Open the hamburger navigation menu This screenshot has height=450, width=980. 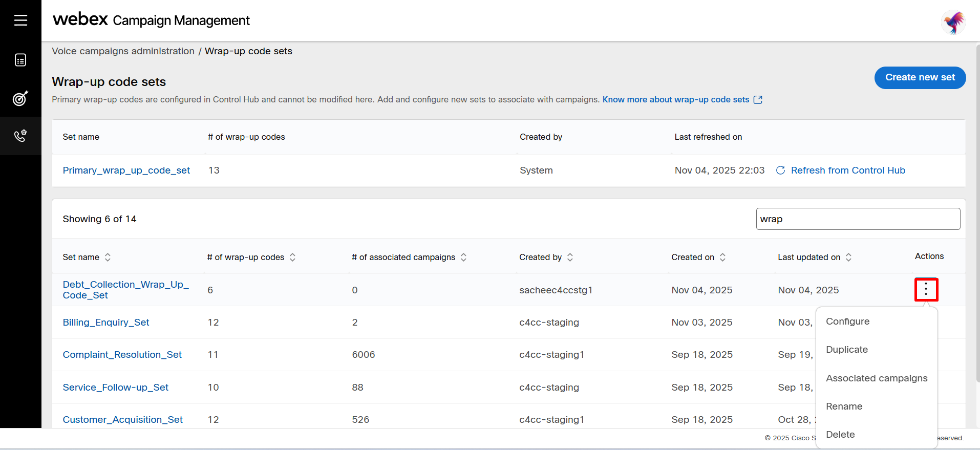[x=20, y=20]
